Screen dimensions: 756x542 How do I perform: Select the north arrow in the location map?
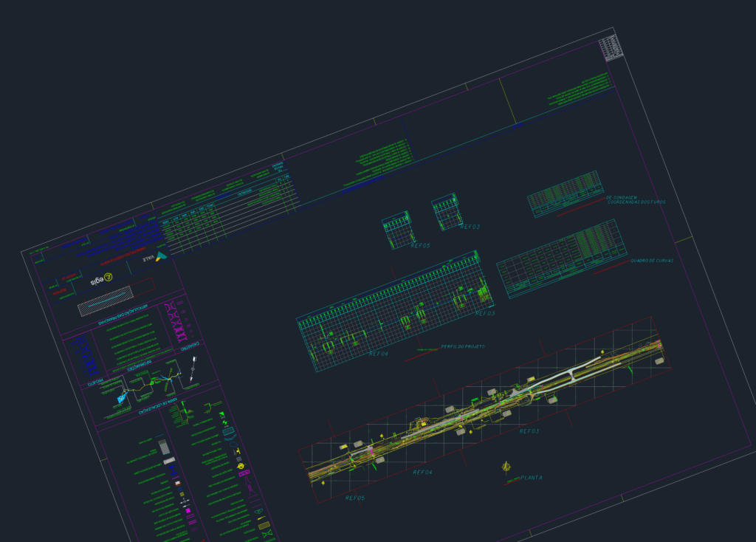(x=193, y=369)
